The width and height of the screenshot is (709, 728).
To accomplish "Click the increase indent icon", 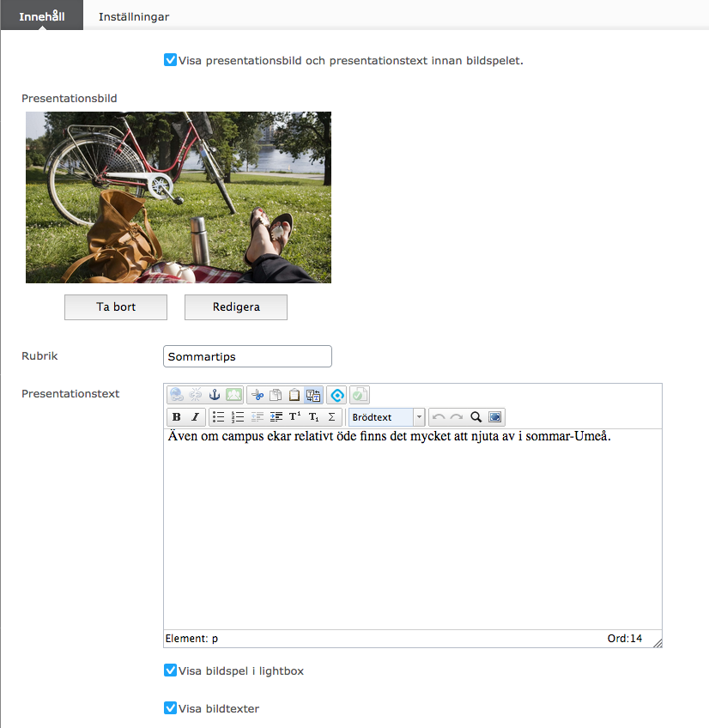I will click(276, 417).
